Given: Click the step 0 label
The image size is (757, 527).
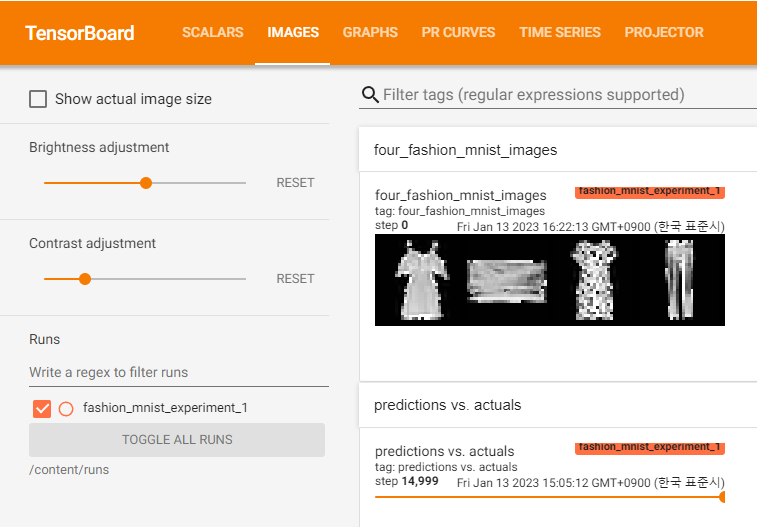Looking at the screenshot, I should coord(392,225).
